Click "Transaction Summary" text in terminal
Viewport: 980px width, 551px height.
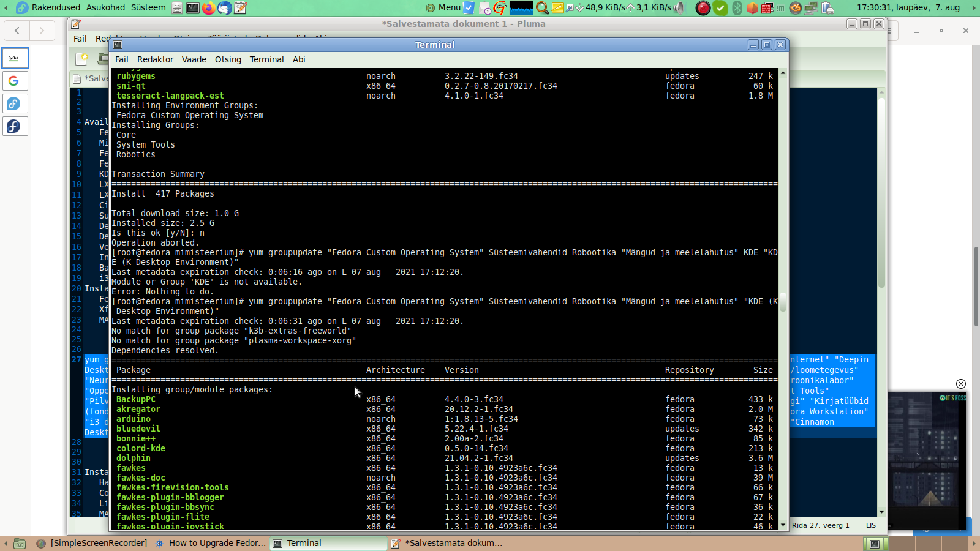pos(158,174)
